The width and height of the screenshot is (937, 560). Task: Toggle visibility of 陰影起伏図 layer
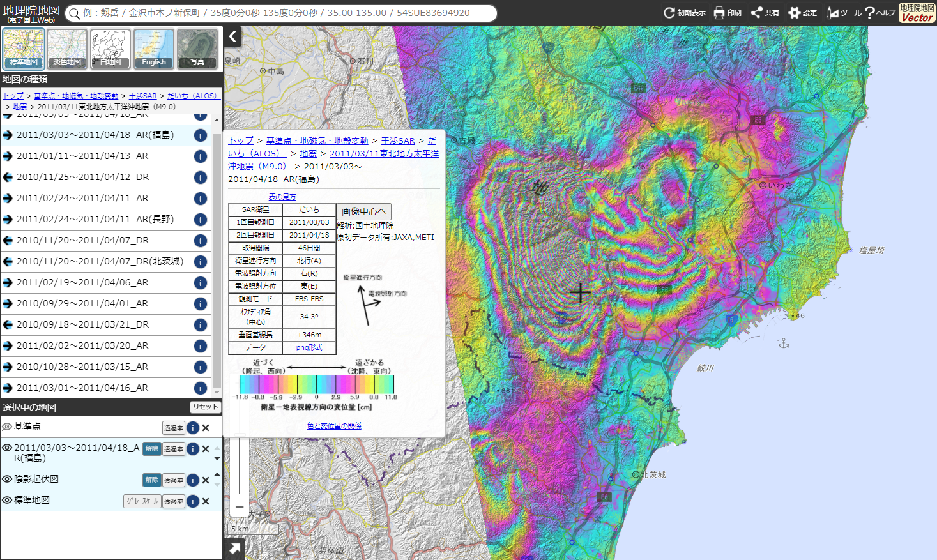(x=7, y=479)
